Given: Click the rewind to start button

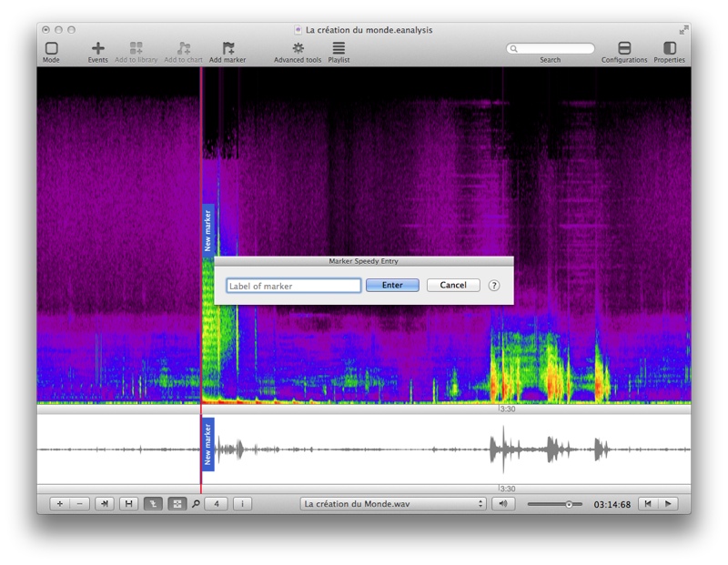Looking at the screenshot, I should (x=648, y=504).
